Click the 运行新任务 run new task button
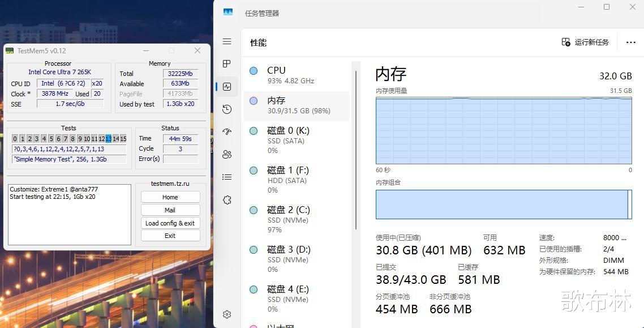644x328 pixels. pyautogui.click(x=585, y=42)
